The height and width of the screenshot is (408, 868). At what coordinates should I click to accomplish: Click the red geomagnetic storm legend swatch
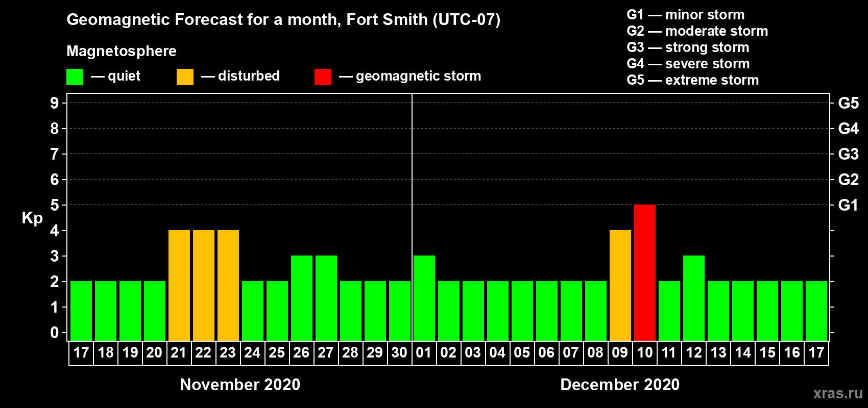click(323, 77)
